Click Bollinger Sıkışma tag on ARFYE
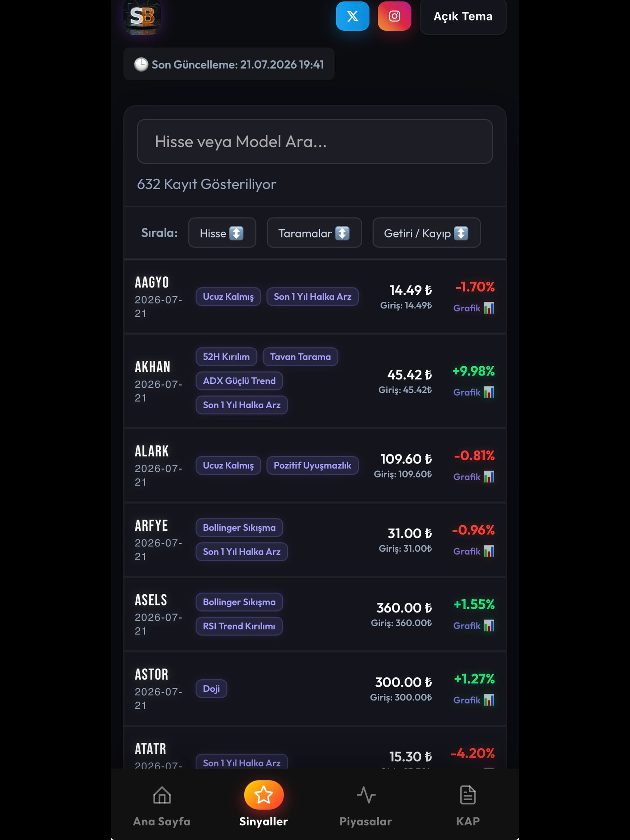Viewport: 630px width, 840px height. point(239,528)
